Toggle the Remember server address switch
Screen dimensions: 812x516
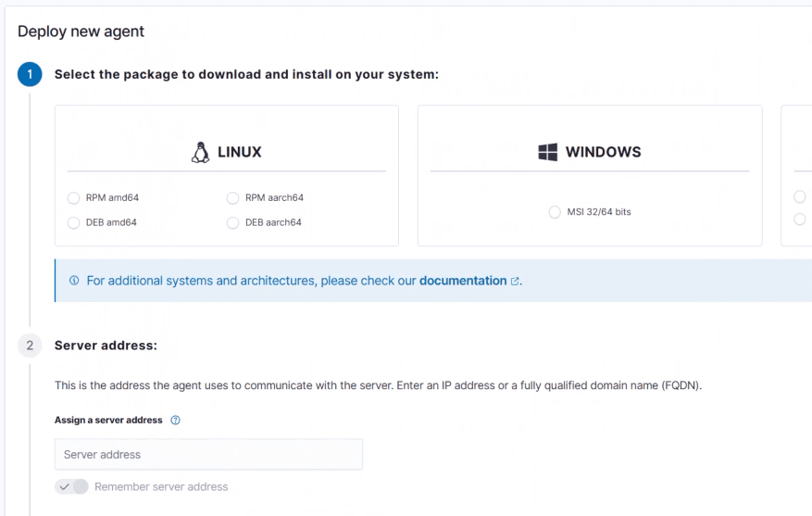tap(71, 486)
